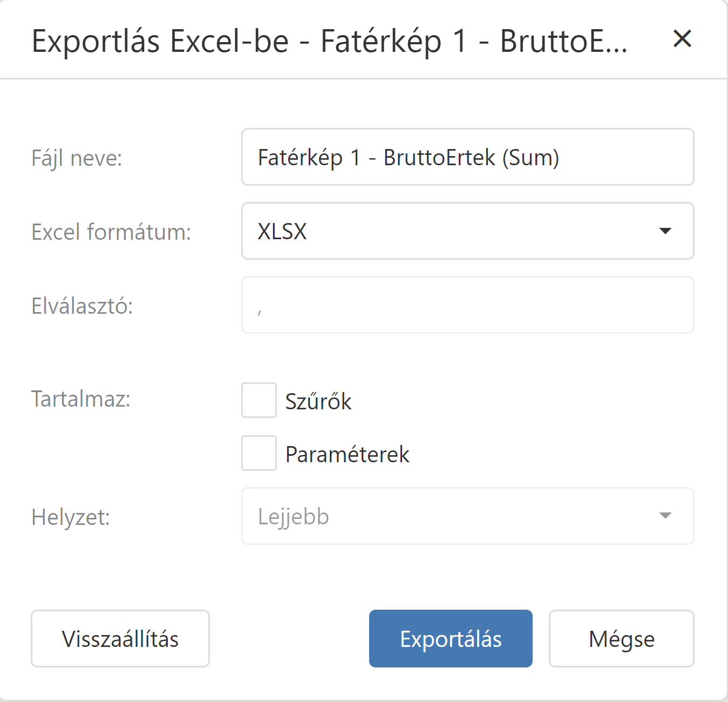Click the blue Exportálás button

coord(451,639)
